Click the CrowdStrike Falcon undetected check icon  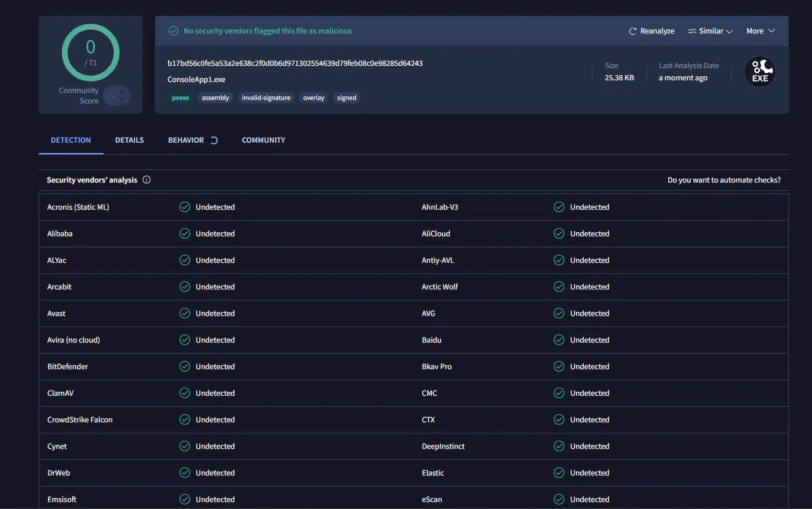tap(185, 419)
